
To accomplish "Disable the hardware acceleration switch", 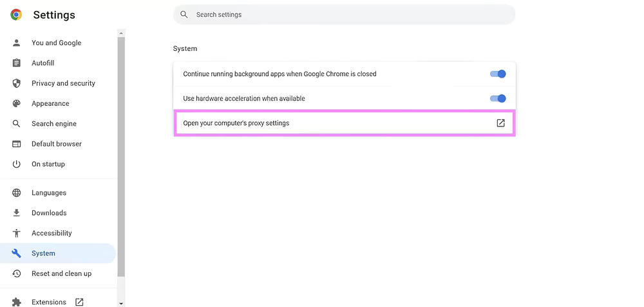I will (498, 99).
